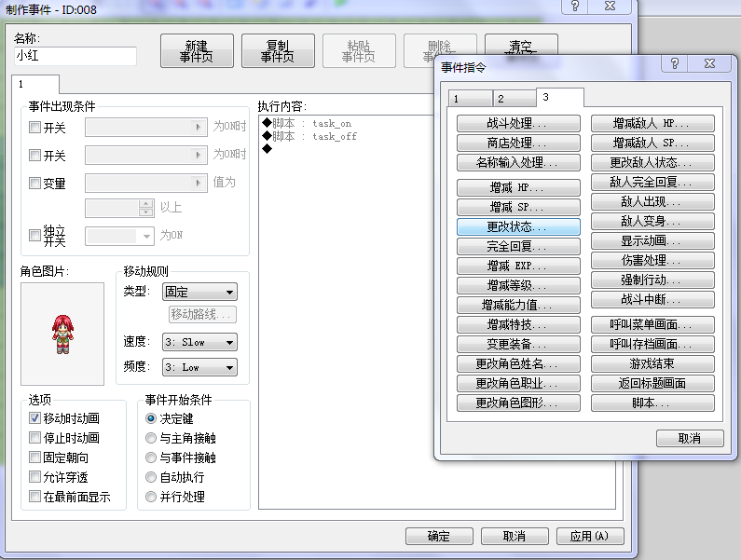
Task: Choose the 名称输入处理 command
Action: pyautogui.click(x=518, y=162)
